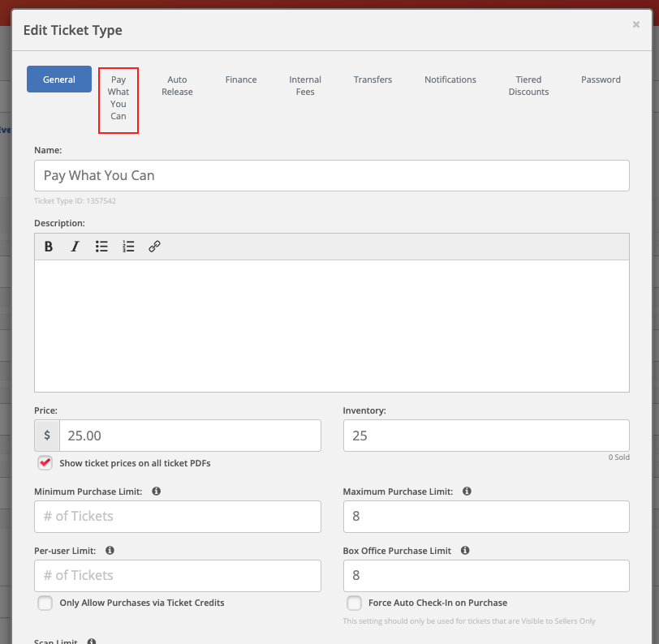Switch to the Finance tab
This screenshot has height=644, width=659.
pyautogui.click(x=241, y=79)
